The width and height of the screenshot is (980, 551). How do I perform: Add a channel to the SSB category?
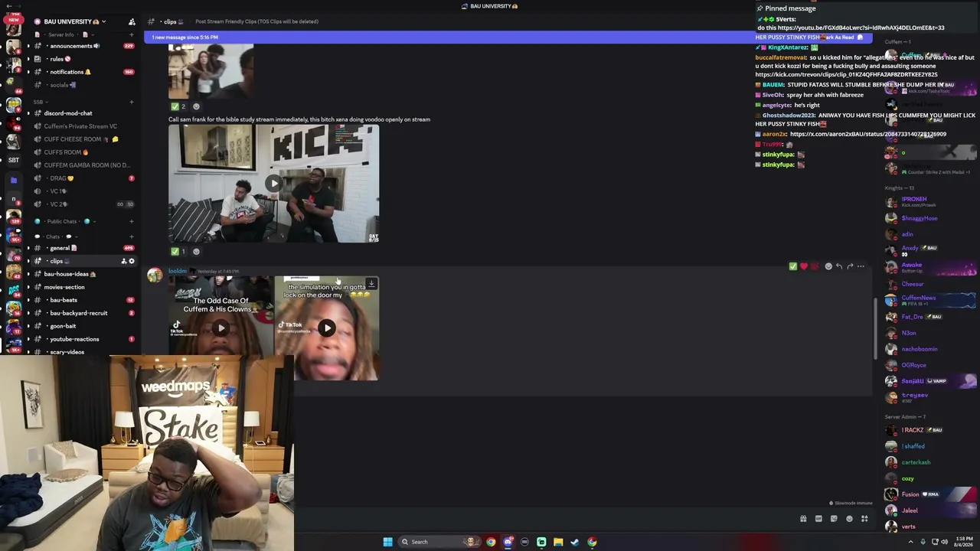point(132,102)
